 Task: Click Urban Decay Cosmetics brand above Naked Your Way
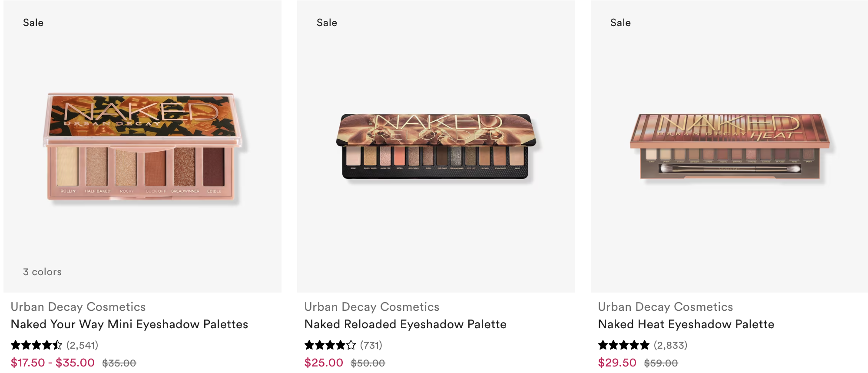click(78, 307)
